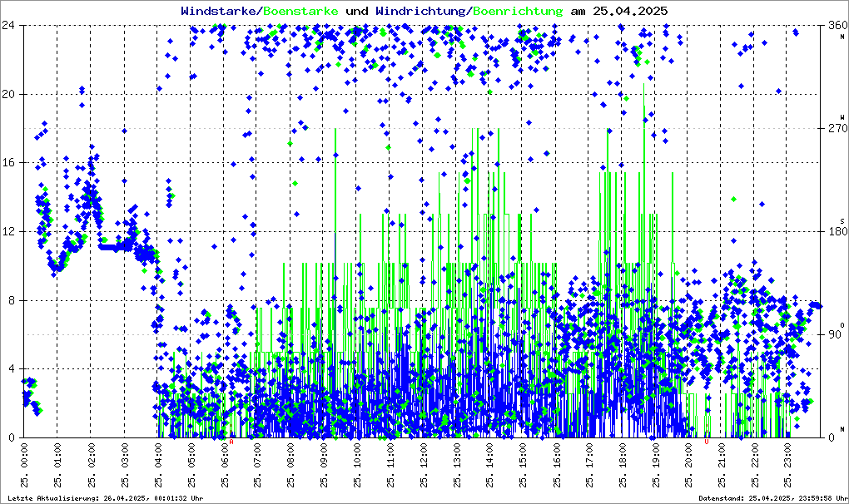This screenshot has width=849, height=504.
Task: Click the compass letter "S" above 180
Action: pyautogui.click(x=842, y=221)
